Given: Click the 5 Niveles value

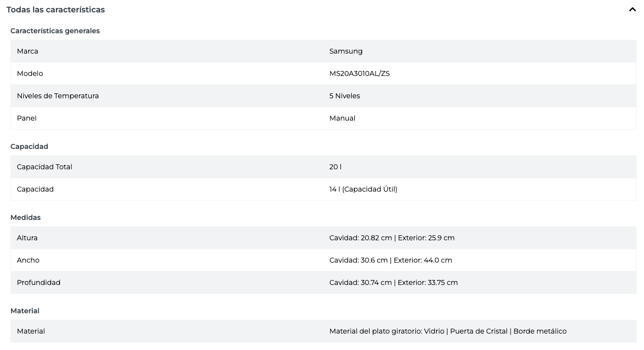Looking at the screenshot, I should pos(344,96).
